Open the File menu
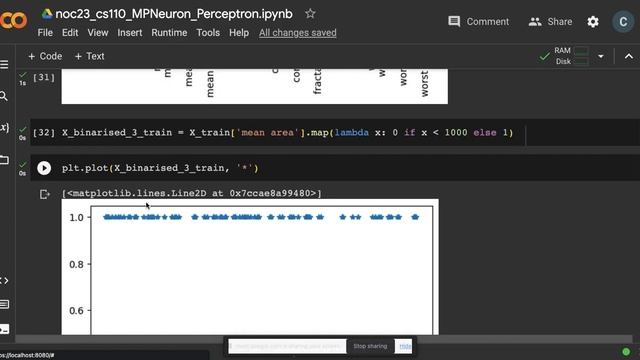This screenshot has height=360, width=640. pyautogui.click(x=45, y=33)
